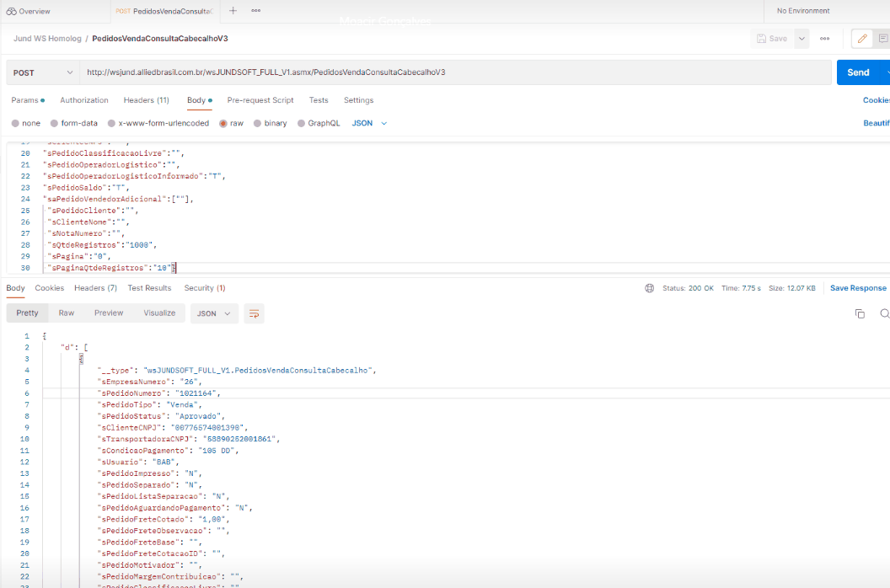Click the search magnifier icon in response

(x=884, y=313)
